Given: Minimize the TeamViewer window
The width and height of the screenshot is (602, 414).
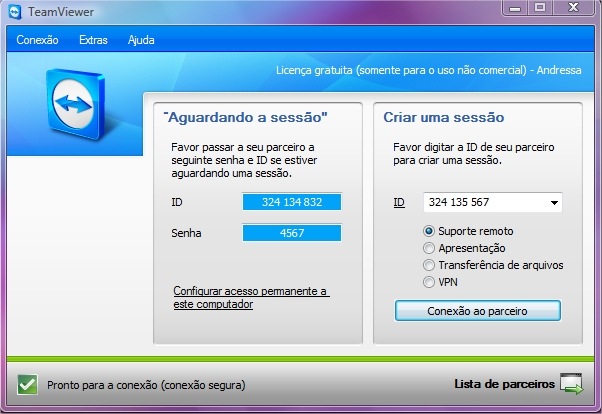Looking at the screenshot, I should tap(515, 8).
